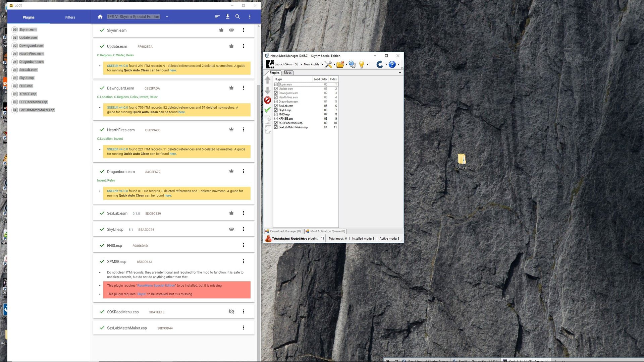Open the three-dot menu for FNIS.esp
Screen dimensions: 644x362
coord(244,245)
